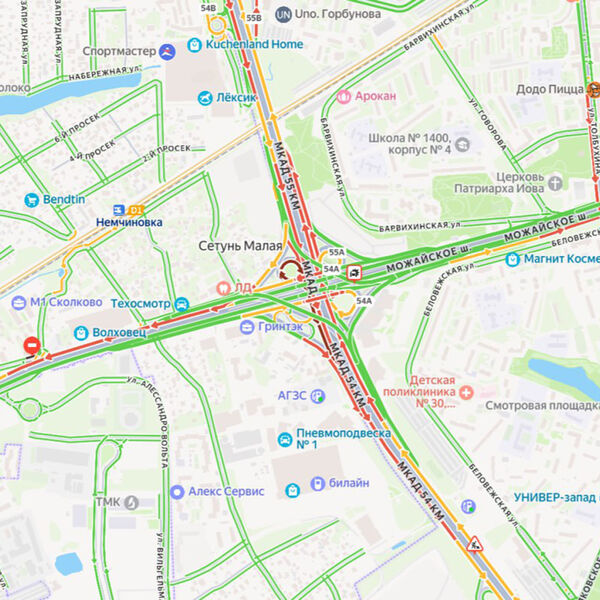Open the traffic accident icon on Можайское шоссе

pos(354,273)
